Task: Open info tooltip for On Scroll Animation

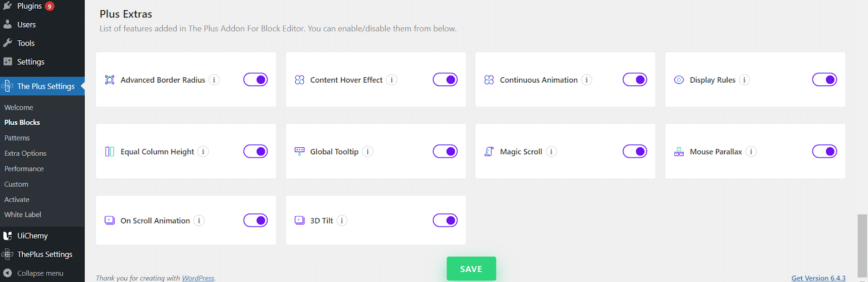Action: [199, 221]
